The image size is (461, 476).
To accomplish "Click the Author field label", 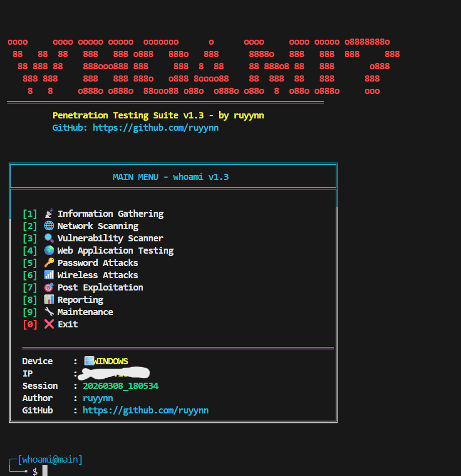I will (37, 398).
